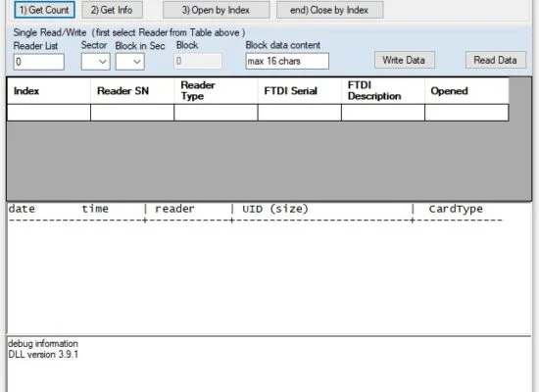This screenshot has width=539, height=392.
Task: Click the Opened column header
Action: click(x=466, y=91)
